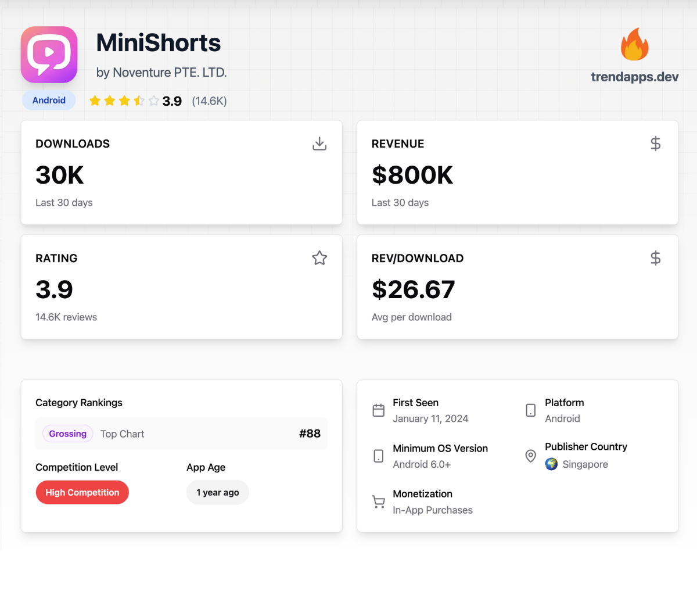
Task: Click Last 30 days under Downloads
Action: (64, 203)
